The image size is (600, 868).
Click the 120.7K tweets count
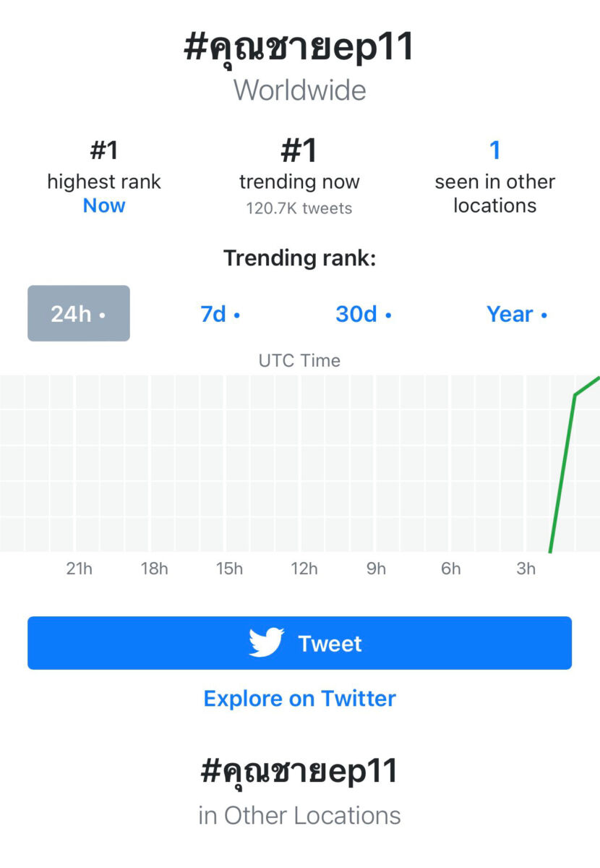pyautogui.click(x=299, y=208)
